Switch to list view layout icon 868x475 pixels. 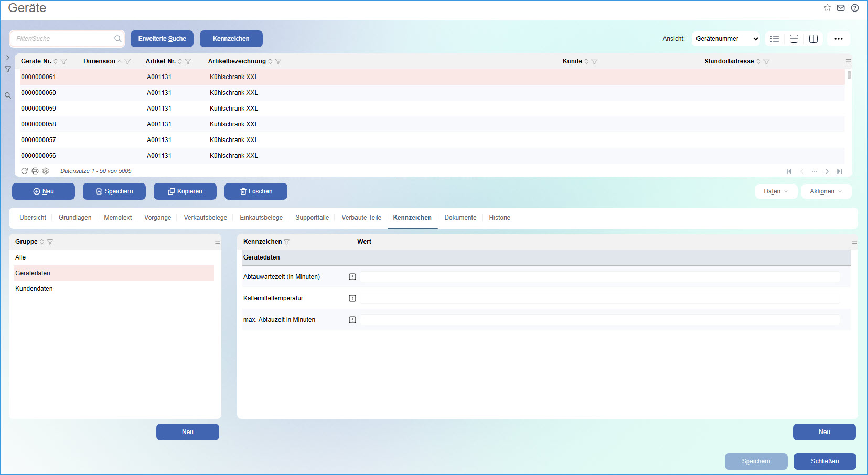coord(775,39)
